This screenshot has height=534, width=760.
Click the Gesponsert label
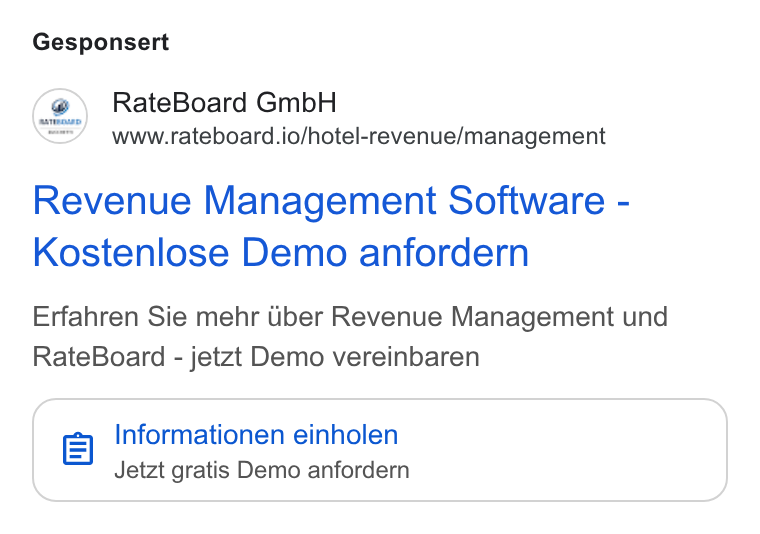click(x=101, y=42)
